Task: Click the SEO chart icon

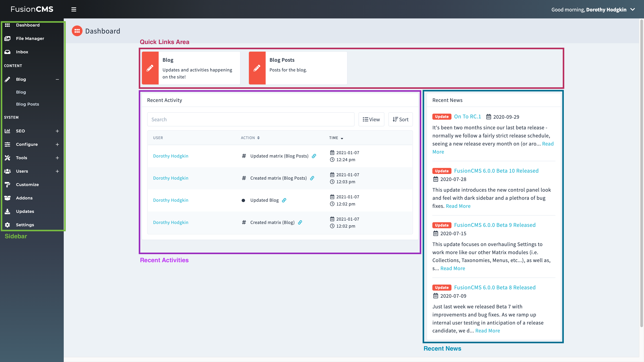Action: 7,131
